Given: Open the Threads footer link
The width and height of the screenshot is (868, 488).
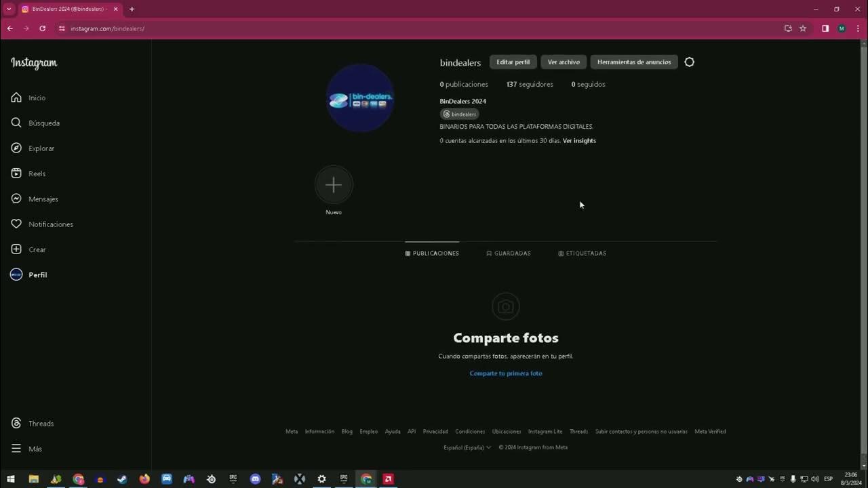Looking at the screenshot, I should tap(578, 431).
